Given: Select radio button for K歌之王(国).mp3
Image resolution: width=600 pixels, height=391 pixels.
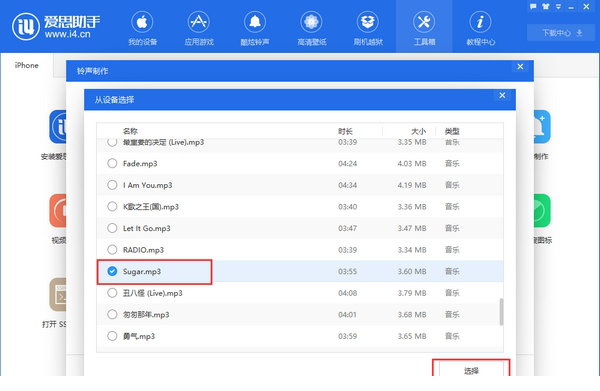Looking at the screenshot, I should pos(112,207).
